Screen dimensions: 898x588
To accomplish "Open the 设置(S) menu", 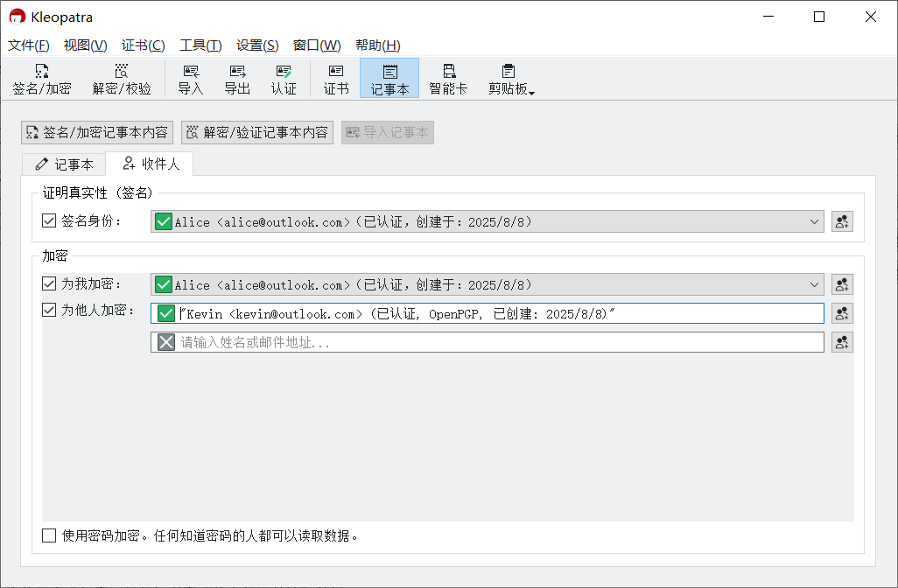I will 257,45.
